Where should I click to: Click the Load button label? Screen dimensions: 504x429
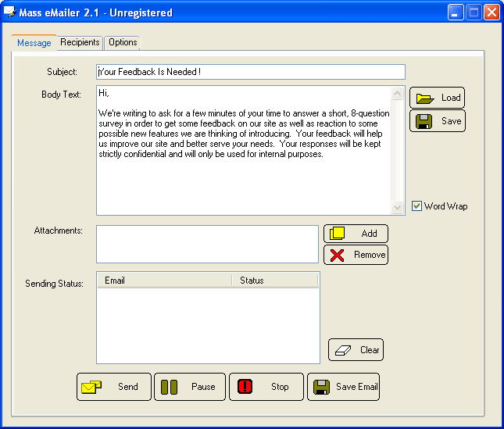(x=451, y=98)
